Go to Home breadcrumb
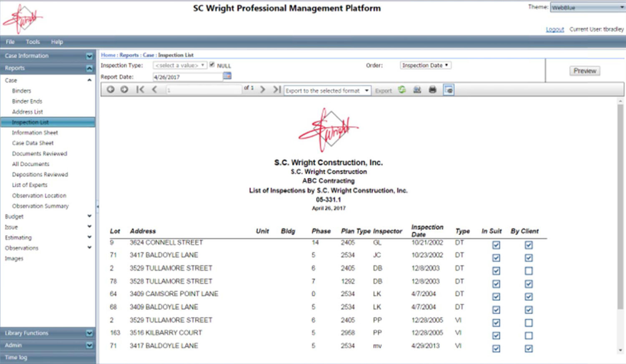This screenshot has height=364, width=626. point(108,55)
